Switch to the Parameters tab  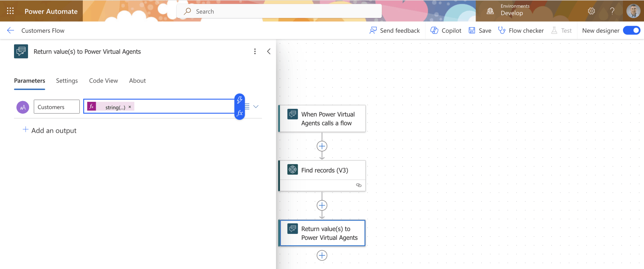pyautogui.click(x=29, y=81)
